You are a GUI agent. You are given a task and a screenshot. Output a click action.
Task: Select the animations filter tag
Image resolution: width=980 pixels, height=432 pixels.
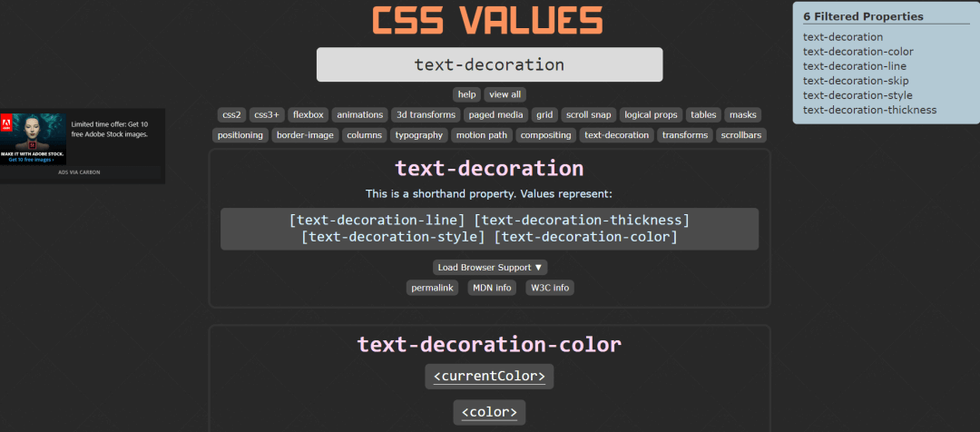click(360, 114)
